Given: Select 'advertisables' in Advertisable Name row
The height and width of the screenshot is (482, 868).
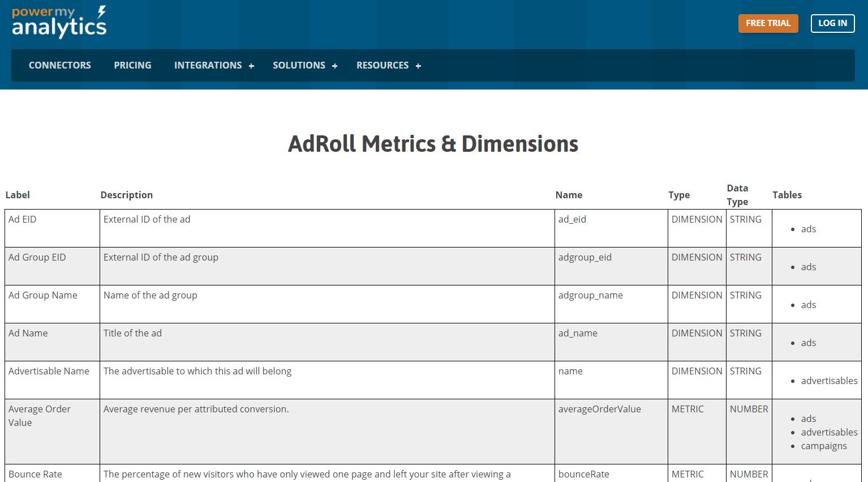Looking at the screenshot, I should tap(829, 381).
